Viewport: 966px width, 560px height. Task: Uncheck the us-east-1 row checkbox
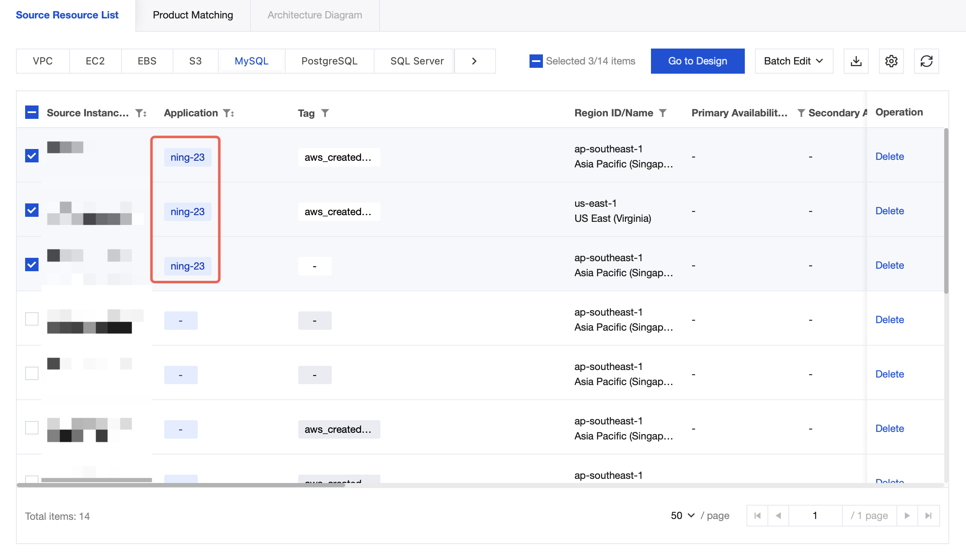pos(32,210)
